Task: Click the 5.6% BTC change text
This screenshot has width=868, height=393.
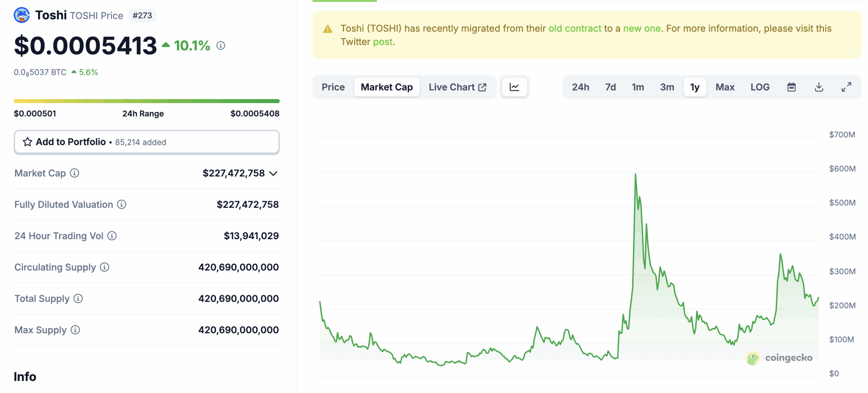Action: click(88, 72)
